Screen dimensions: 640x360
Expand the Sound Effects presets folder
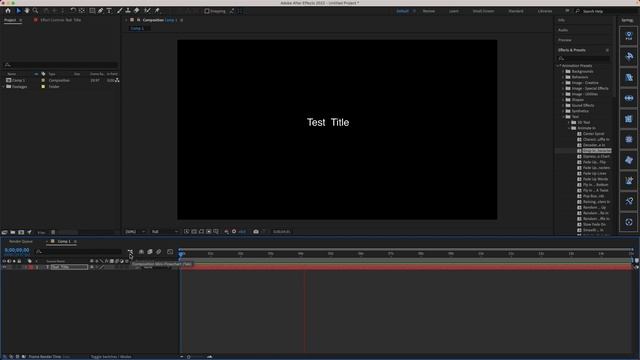tap(563, 106)
